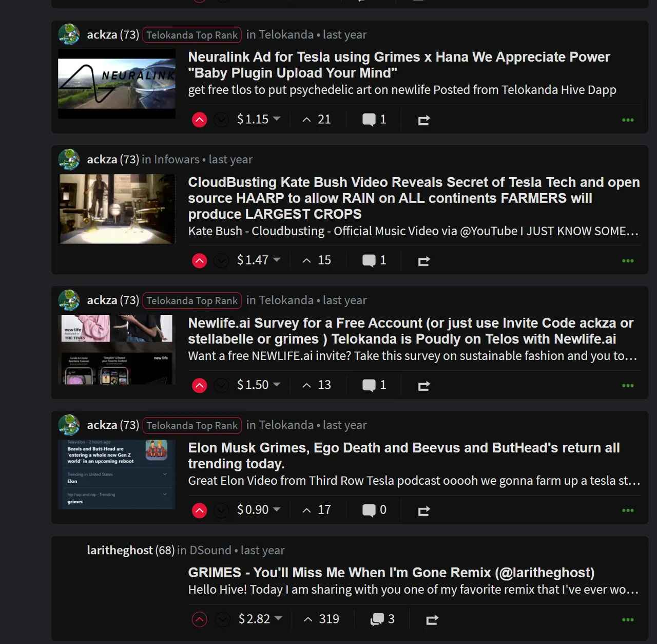Show the 15 votes on CloudBusting post
Image resolution: width=657 pixels, height=644 pixels.
[317, 260]
